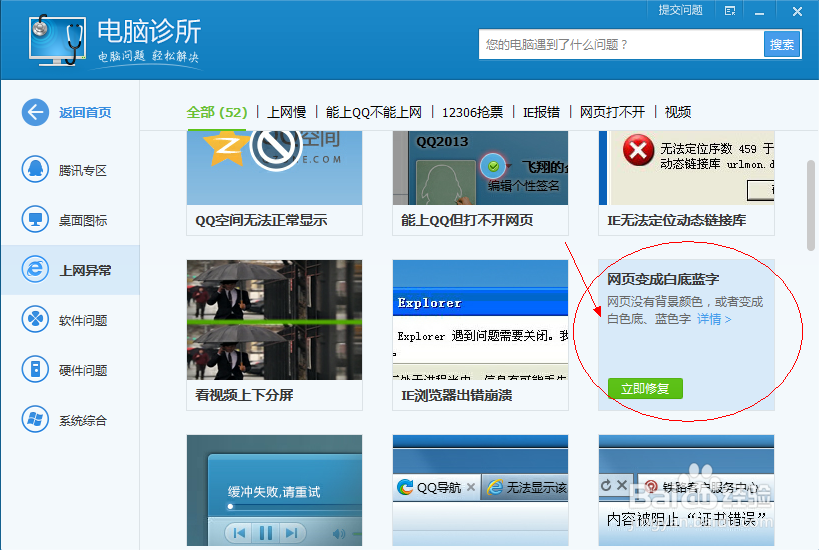
Task: Close the 电脑诊所 window
Action: (x=797, y=11)
